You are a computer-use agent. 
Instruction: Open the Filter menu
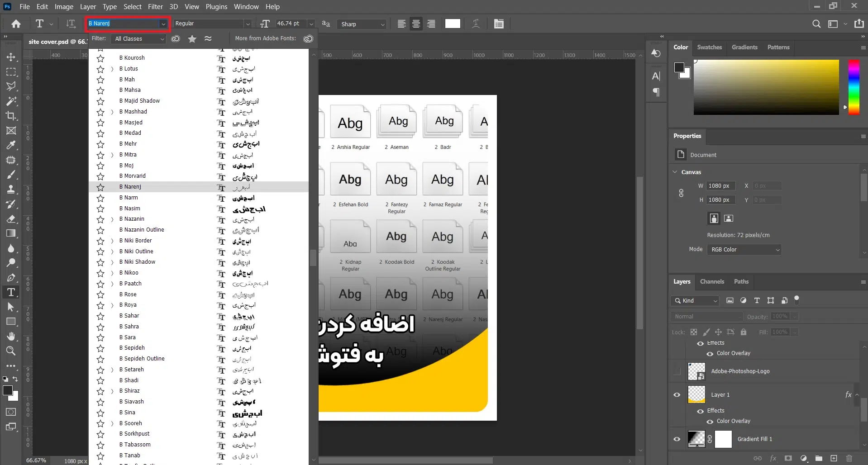(x=155, y=7)
